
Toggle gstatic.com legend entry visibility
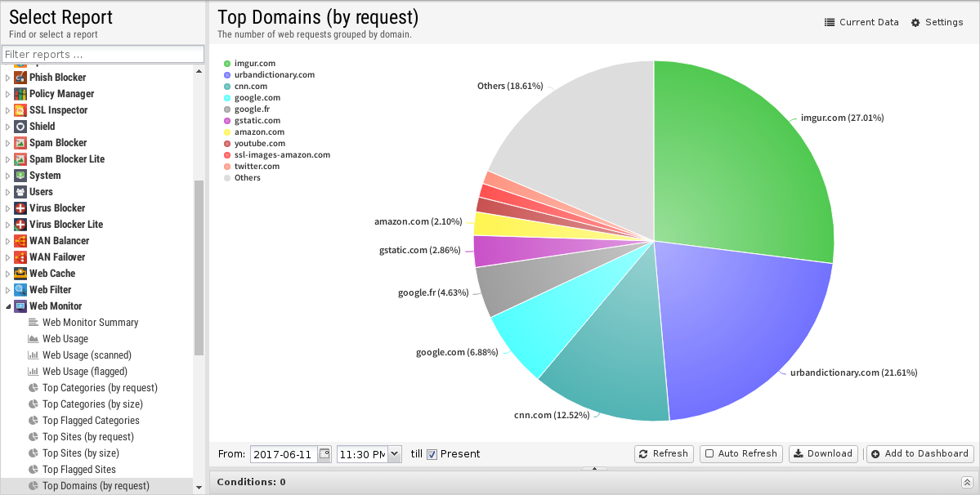(x=253, y=120)
